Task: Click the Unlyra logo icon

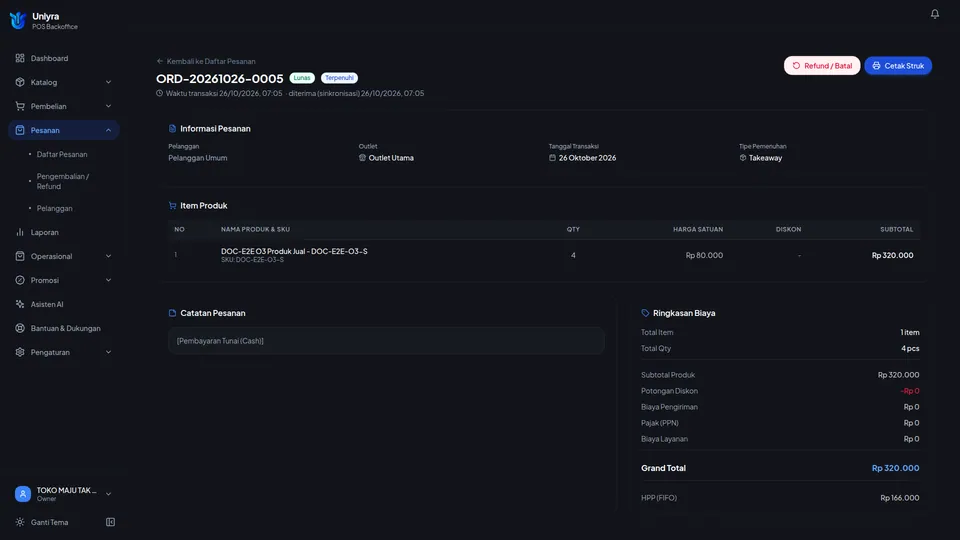Action: click(18, 21)
